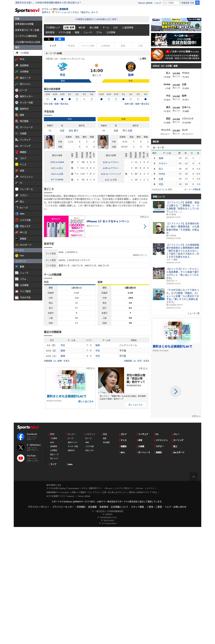Viewport: 215px width, 644px height.
Task: Click the 卓球 sidebar icon
Action: pyautogui.click(x=17, y=171)
